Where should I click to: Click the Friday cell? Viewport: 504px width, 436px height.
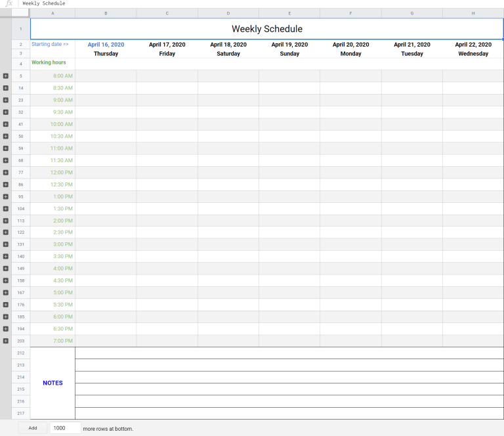click(167, 54)
